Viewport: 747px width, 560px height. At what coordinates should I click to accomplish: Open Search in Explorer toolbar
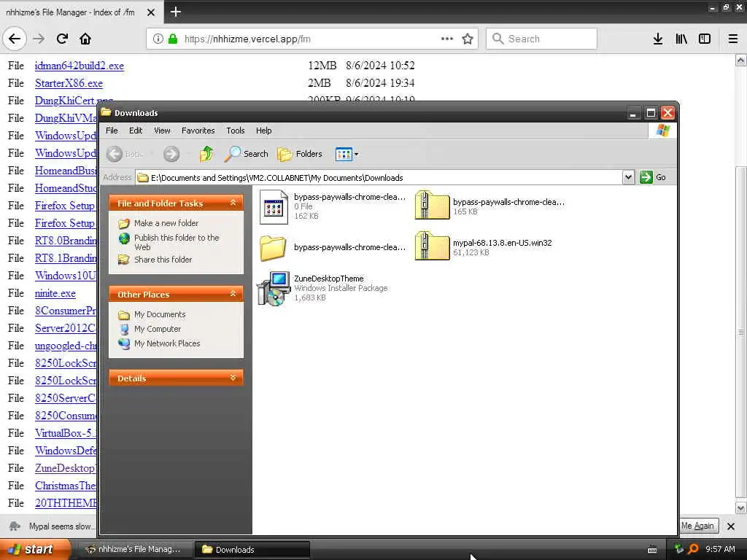point(247,154)
